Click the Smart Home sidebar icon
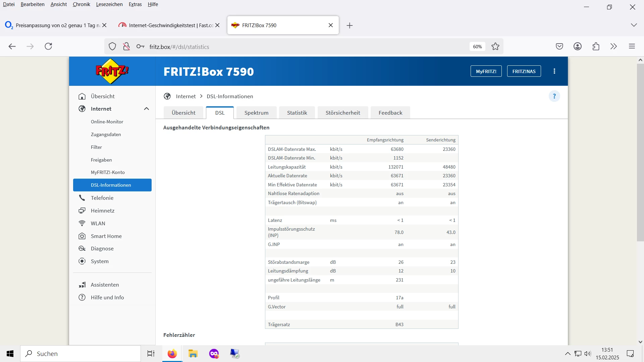This screenshot has height=362, width=644. 82,236
